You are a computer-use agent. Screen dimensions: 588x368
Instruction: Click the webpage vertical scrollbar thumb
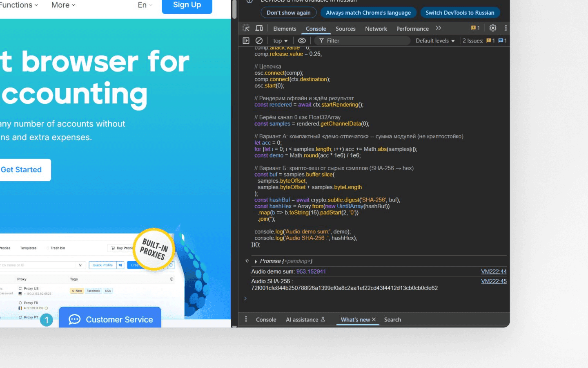click(234, 9)
